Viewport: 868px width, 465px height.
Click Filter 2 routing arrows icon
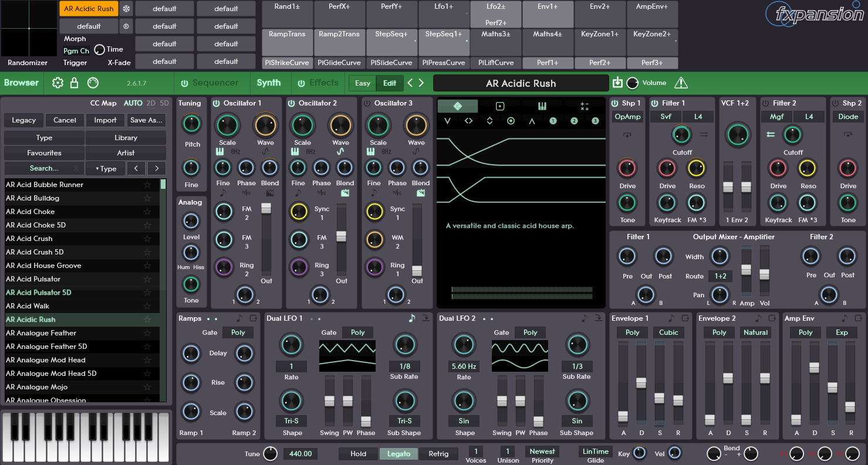[x=771, y=134]
